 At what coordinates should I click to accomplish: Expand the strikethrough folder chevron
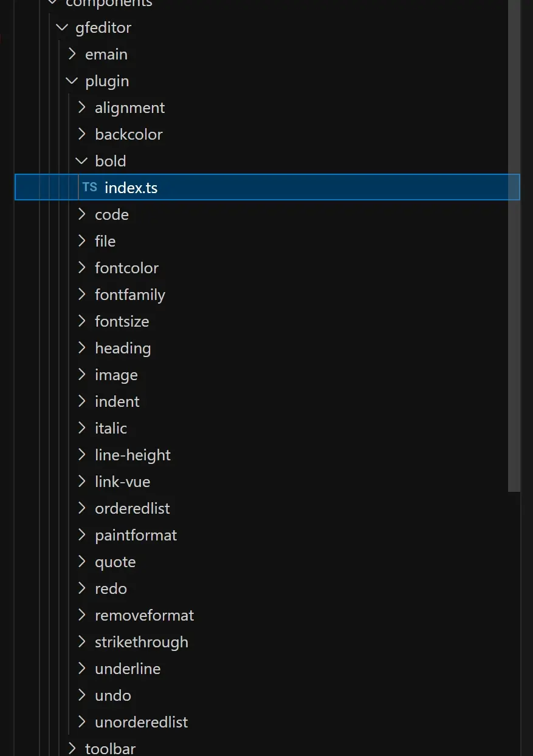(x=81, y=642)
